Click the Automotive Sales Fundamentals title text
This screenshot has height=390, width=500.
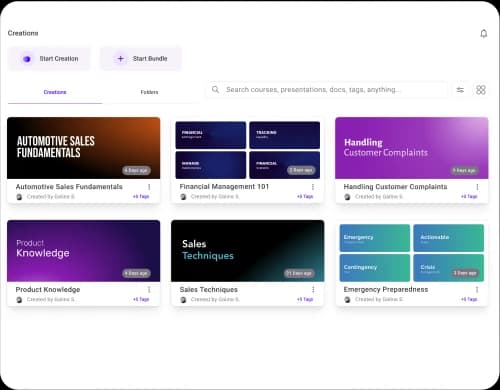[69, 187]
